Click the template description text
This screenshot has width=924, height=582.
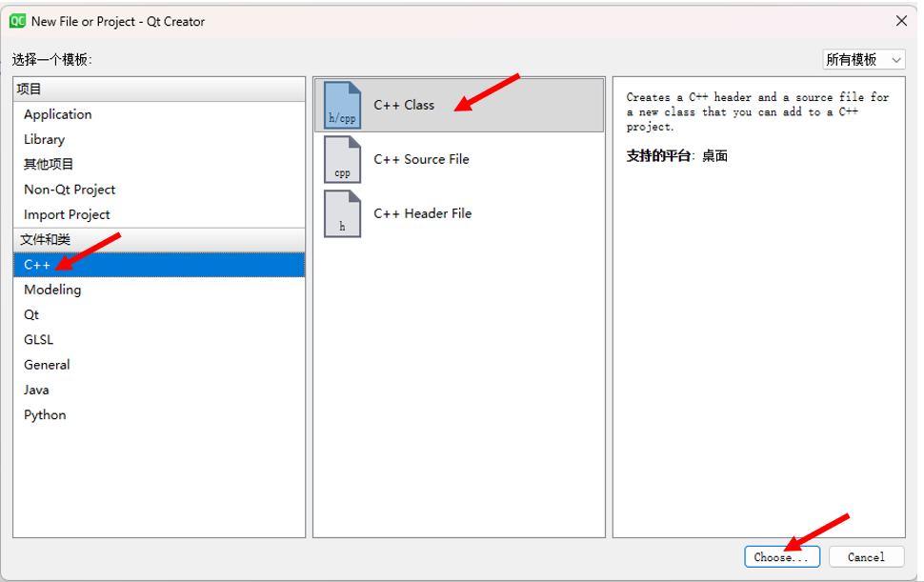(x=757, y=112)
